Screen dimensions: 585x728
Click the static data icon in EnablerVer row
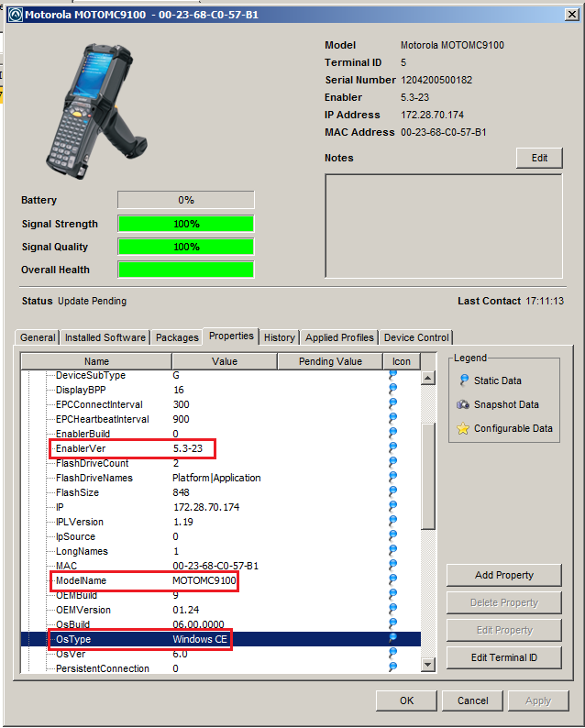392,448
